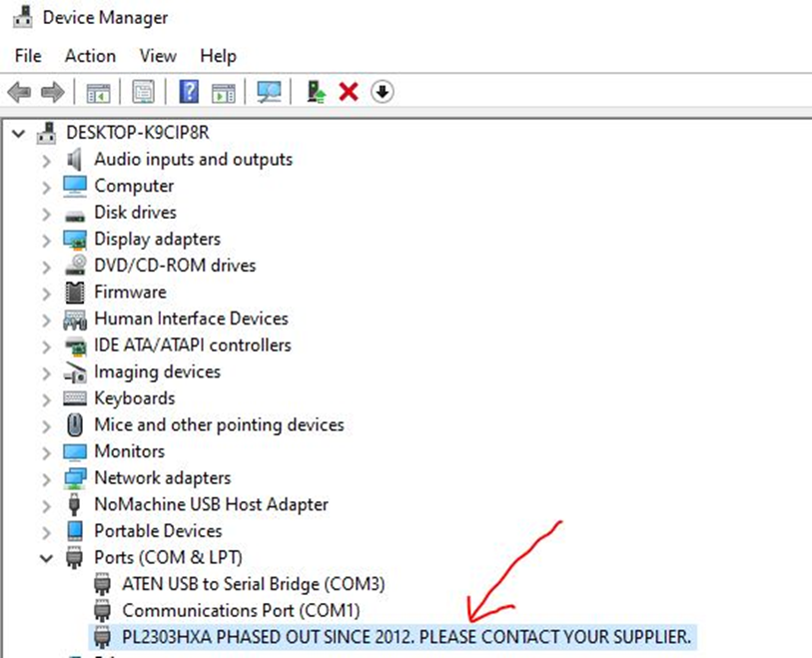Select the PL2303HXA PHASED OUT device entry
The height and width of the screenshot is (658, 812).
[x=406, y=637]
